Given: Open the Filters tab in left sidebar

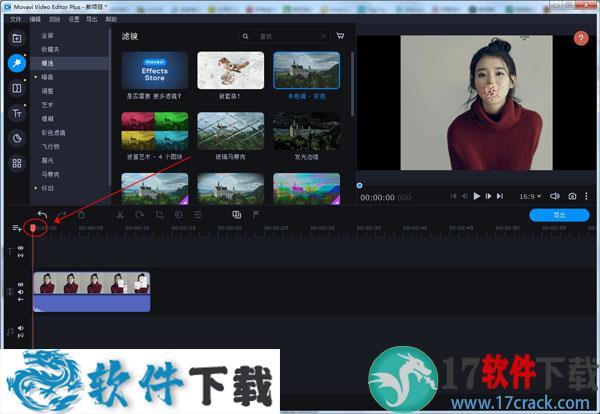Looking at the screenshot, I should coord(17,63).
